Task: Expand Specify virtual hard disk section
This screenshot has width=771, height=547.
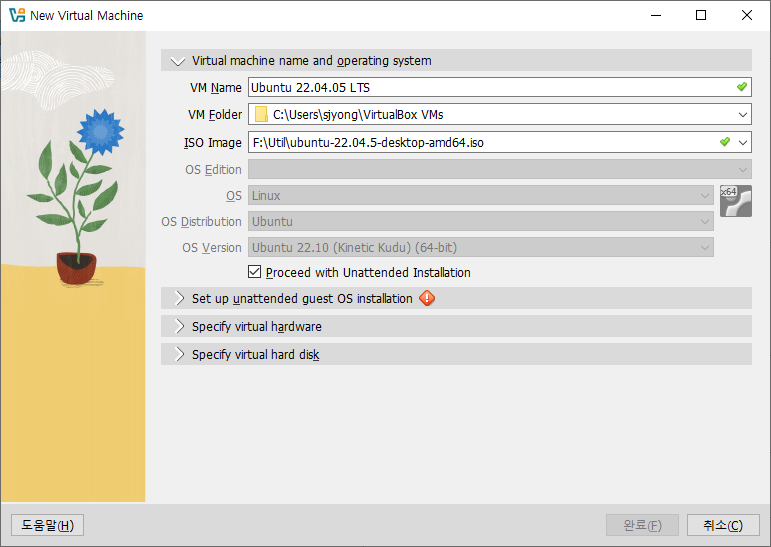Action: tap(179, 354)
